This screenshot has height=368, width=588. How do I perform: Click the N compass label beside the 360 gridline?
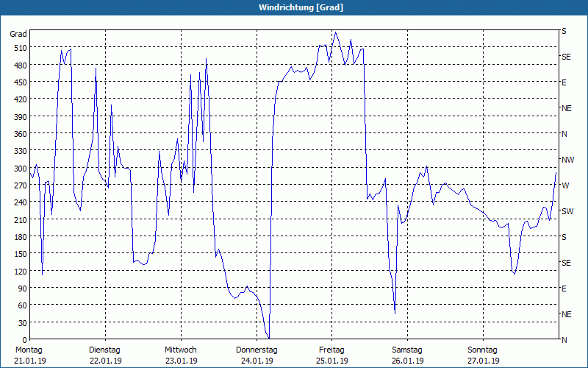(564, 134)
